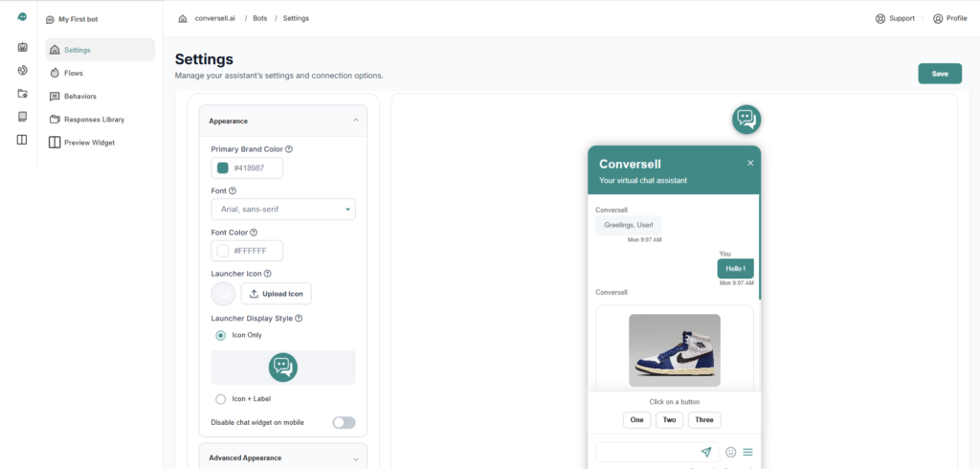Screen dimensions: 980x469
Task: Click the chat launcher bubble above widget
Action: tap(746, 120)
